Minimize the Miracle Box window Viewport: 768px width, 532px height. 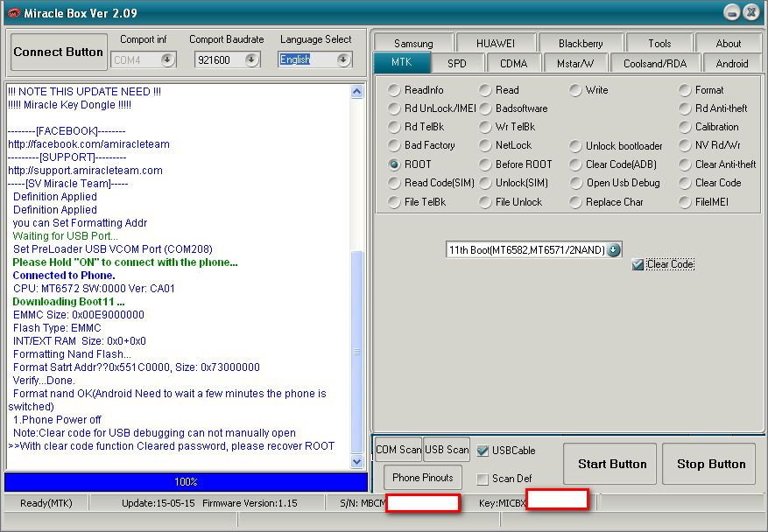tap(732, 12)
